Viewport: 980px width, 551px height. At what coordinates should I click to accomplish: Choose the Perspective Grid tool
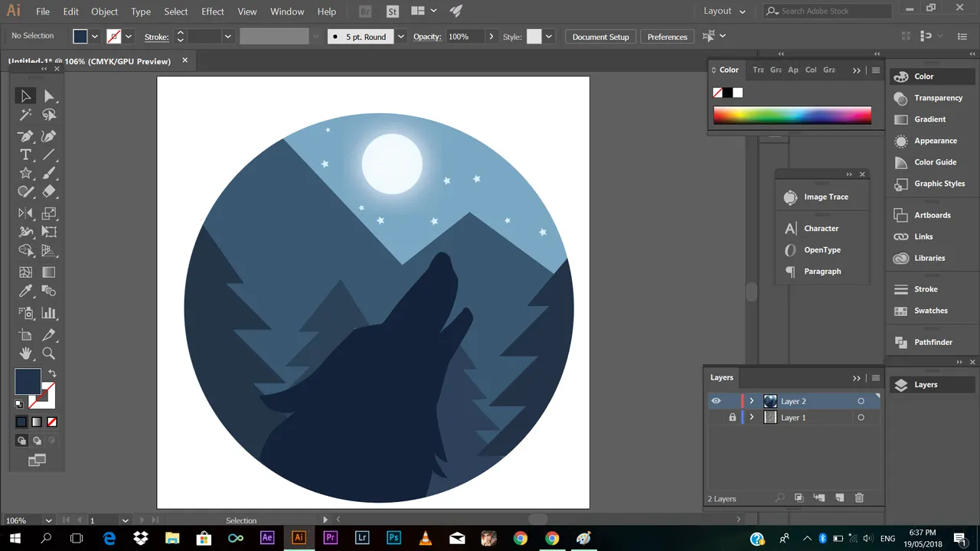[x=49, y=250]
